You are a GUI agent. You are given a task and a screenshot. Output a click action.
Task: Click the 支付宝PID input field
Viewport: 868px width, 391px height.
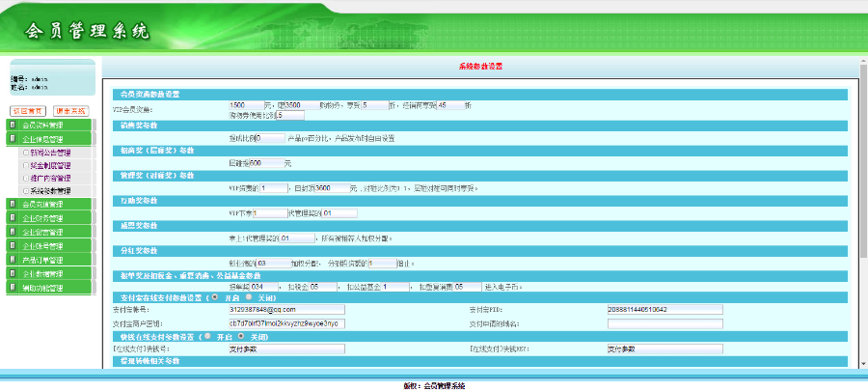coord(665,309)
